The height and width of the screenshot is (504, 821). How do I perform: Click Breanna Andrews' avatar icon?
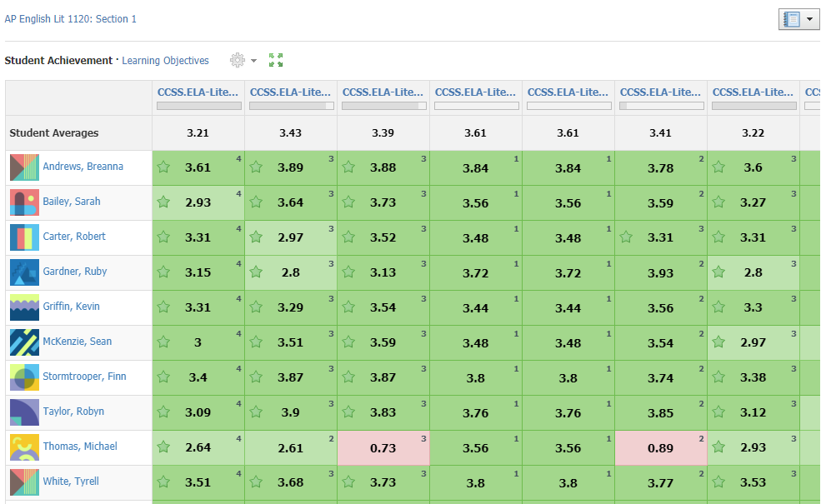24,167
